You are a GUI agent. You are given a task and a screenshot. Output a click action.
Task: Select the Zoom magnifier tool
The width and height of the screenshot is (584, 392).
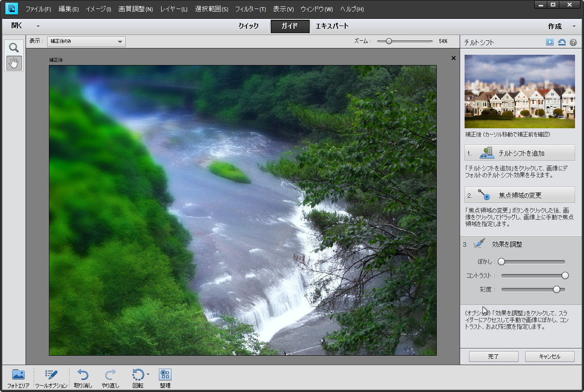tap(14, 48)
